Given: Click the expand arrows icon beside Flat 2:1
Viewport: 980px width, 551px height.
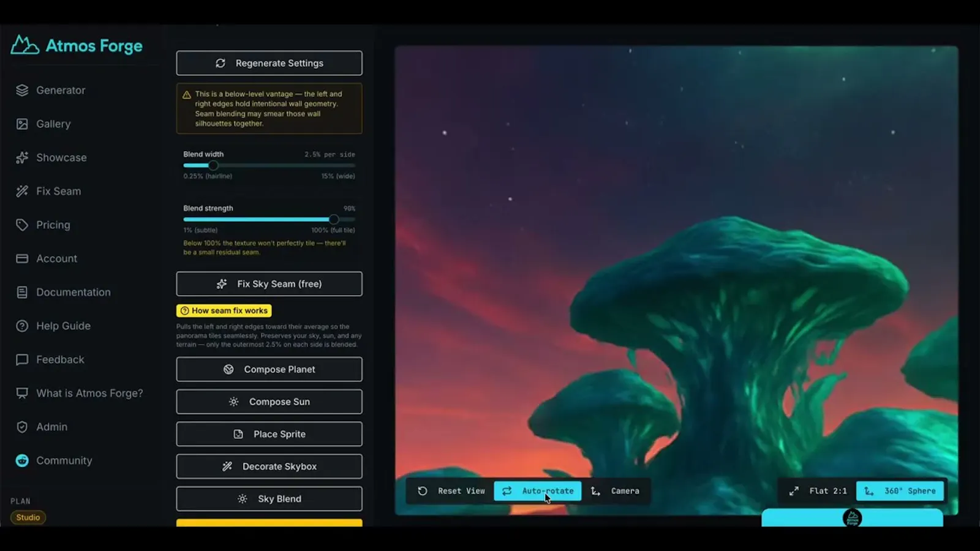Looking at the screenshot, I should pyautogui.click(x=794, y=491).
